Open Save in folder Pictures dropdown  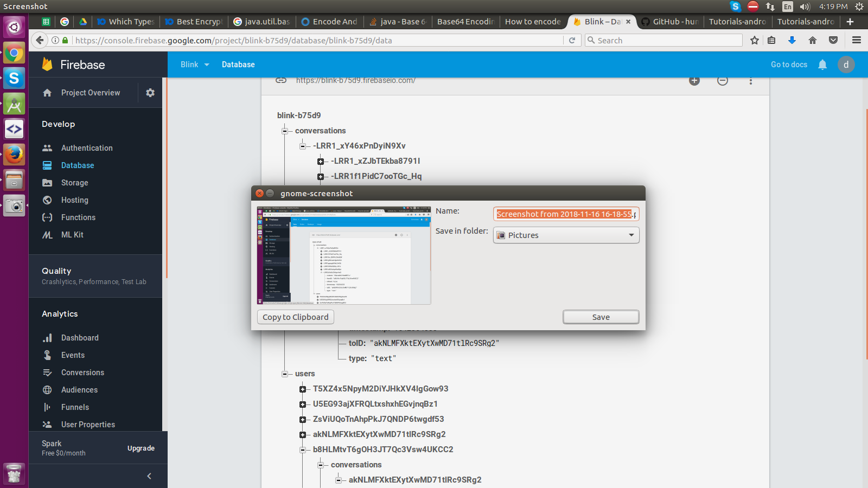coord(566,235)
